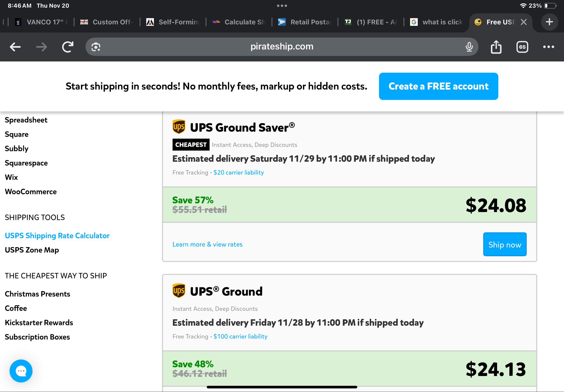Close the Free USPS tab
The height and width of the screenshot is (392, 564).
(523, 22)
